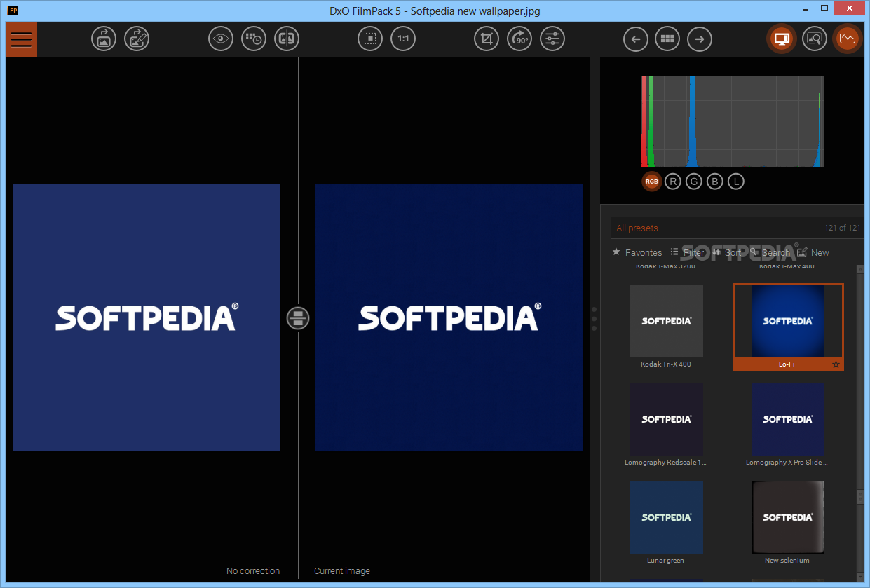870x588 pixels.
Task: Toggle the eye preview compare icon
Action: click(x=221, y=39)
